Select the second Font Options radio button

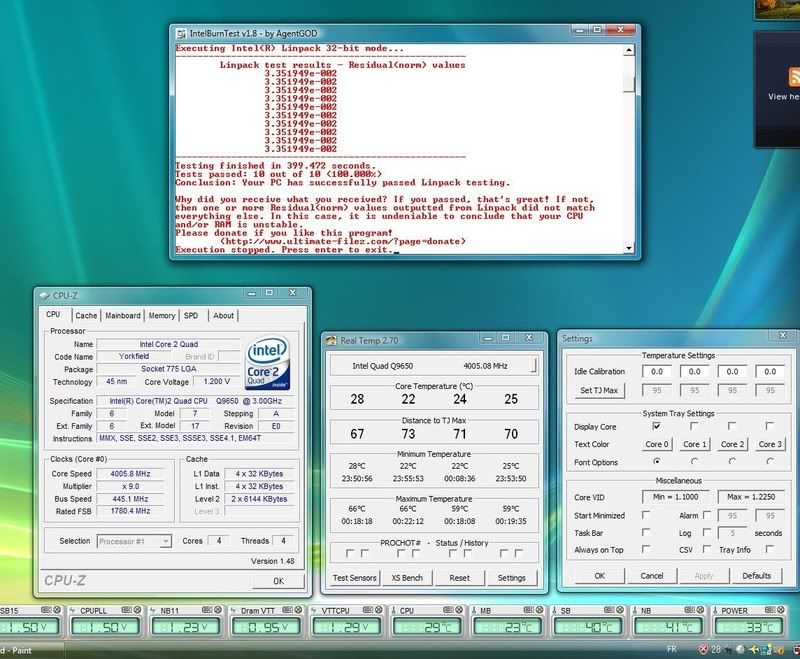[x=694, y=462]
